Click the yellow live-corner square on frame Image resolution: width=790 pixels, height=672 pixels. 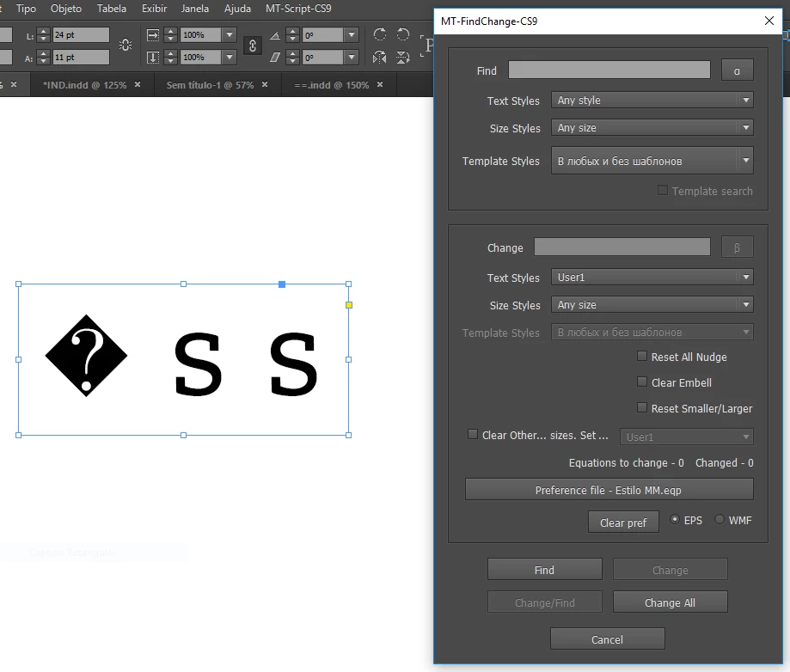pyautogui.click(x=349, y=305)
